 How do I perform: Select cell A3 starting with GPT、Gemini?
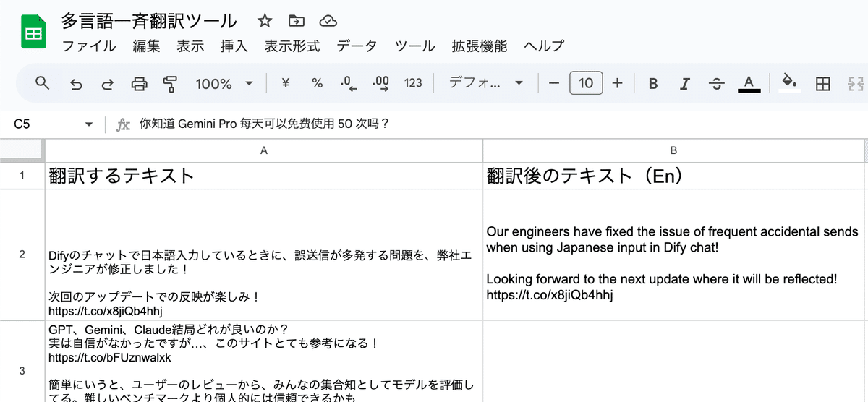(264, 362)
